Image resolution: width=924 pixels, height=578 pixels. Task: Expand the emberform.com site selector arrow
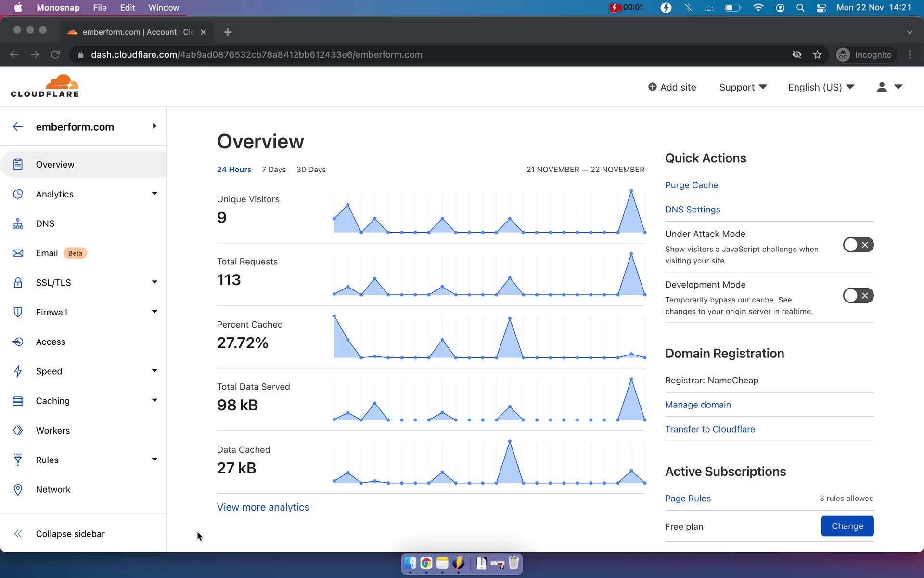154,126
